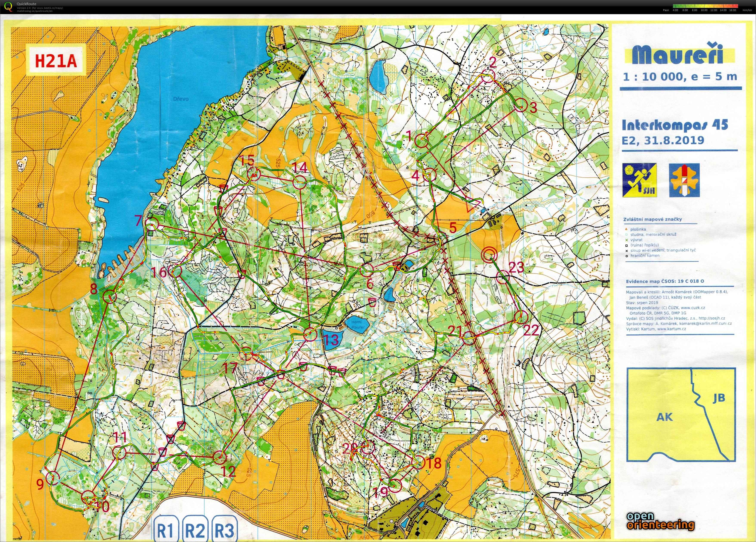Click control circle number 22 on map
Screen dimensions: 756x542
coord(521,317)
